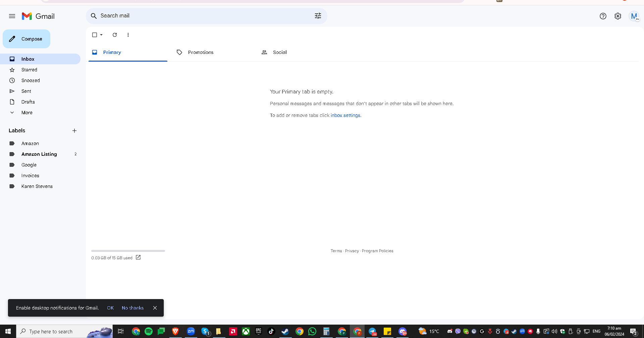Open the Privacy link
The width and height of the screenshot is (644, 338).
[x=352, y=251]
